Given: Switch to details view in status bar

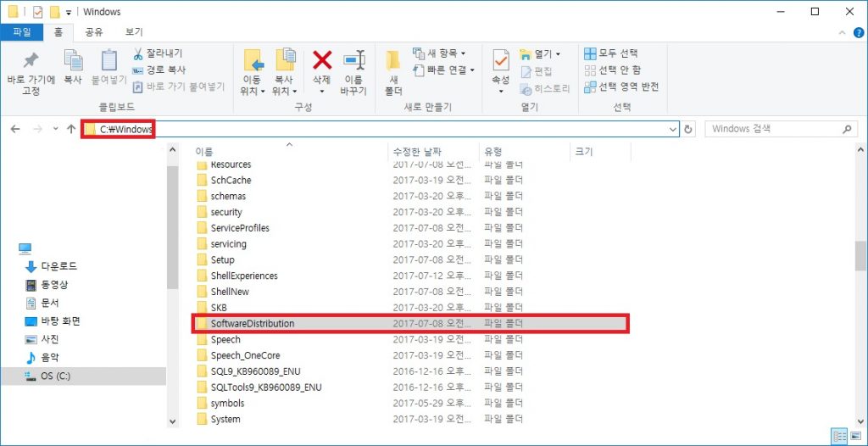Looking at the screenshot, I should pos(840,436).
